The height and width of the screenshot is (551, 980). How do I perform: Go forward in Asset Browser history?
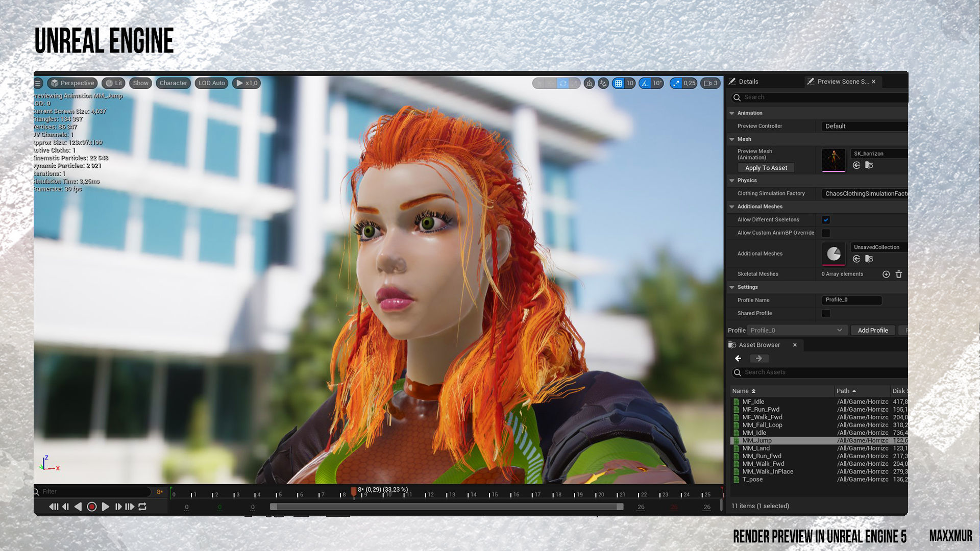pos(759,359)
